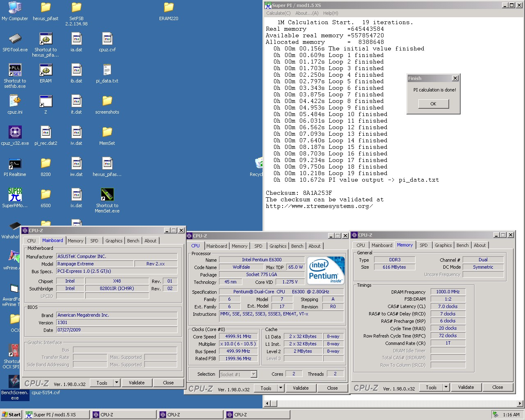Click Rampage Extreme model field

[x=94, y=264]
